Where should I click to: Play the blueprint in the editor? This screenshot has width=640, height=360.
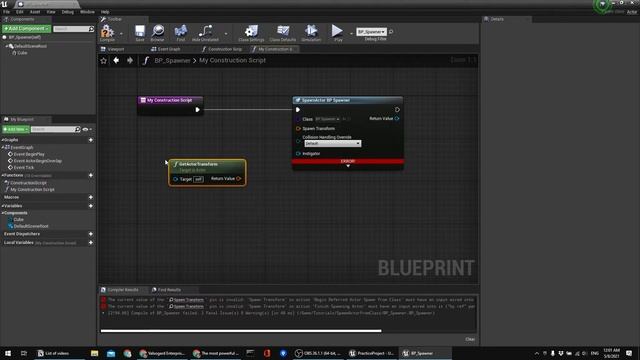point(337,33)
